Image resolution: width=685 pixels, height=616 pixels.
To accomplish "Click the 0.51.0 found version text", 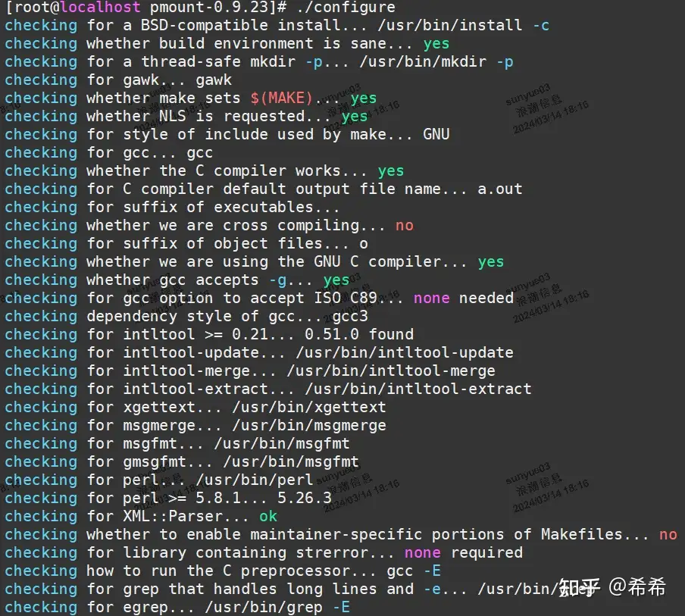I will pos(359,334).
